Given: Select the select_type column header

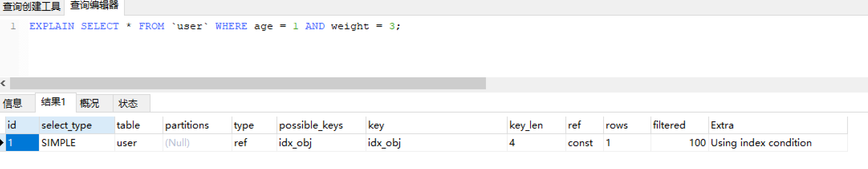Looking at the screenshot, I should [67, 125].
